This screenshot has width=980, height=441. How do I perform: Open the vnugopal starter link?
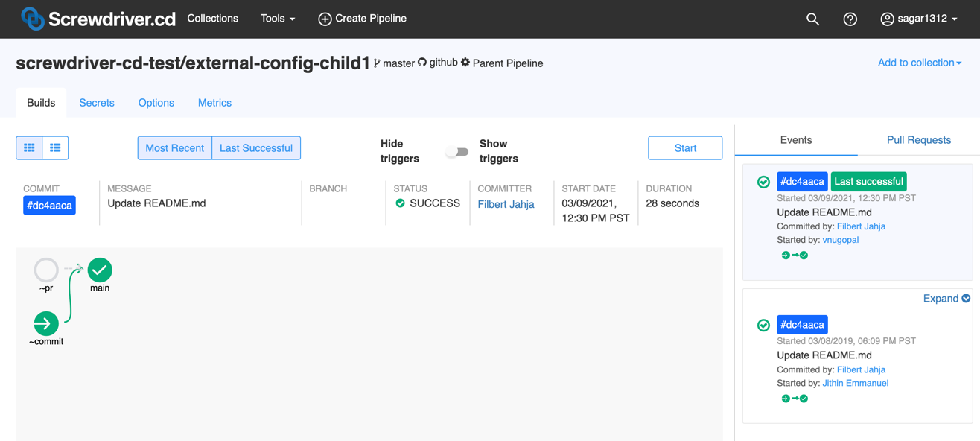coord(841,240)
